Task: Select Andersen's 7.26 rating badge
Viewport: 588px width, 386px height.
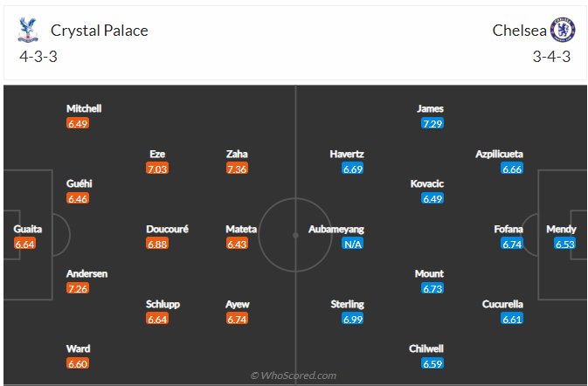Action: click(78, 288)
